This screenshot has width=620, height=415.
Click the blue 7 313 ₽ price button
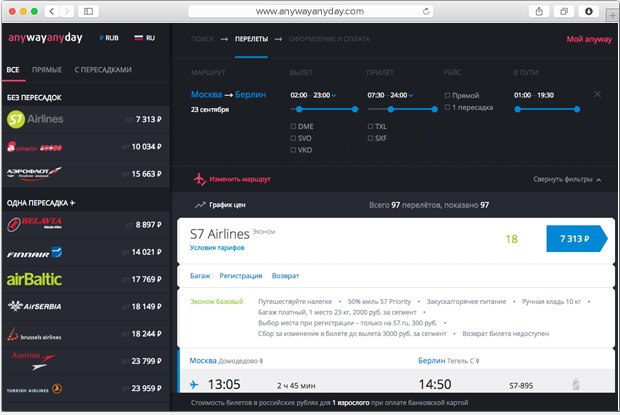577,239
